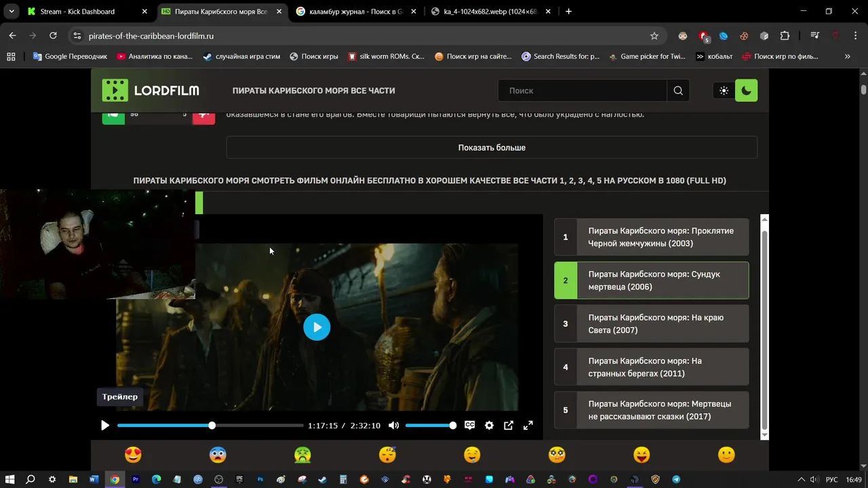Screen dimensions: 868x488
Task: React with slightly smiling emoji
Action: pos(726,455)
